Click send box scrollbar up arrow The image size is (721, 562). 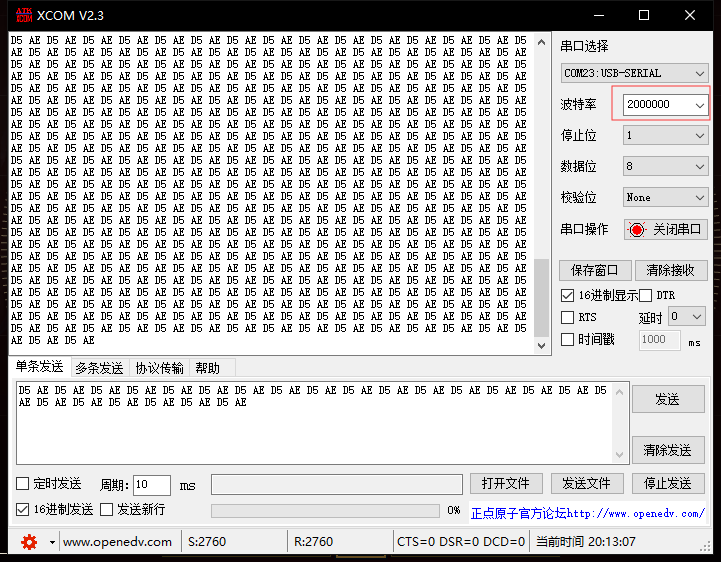619,392
